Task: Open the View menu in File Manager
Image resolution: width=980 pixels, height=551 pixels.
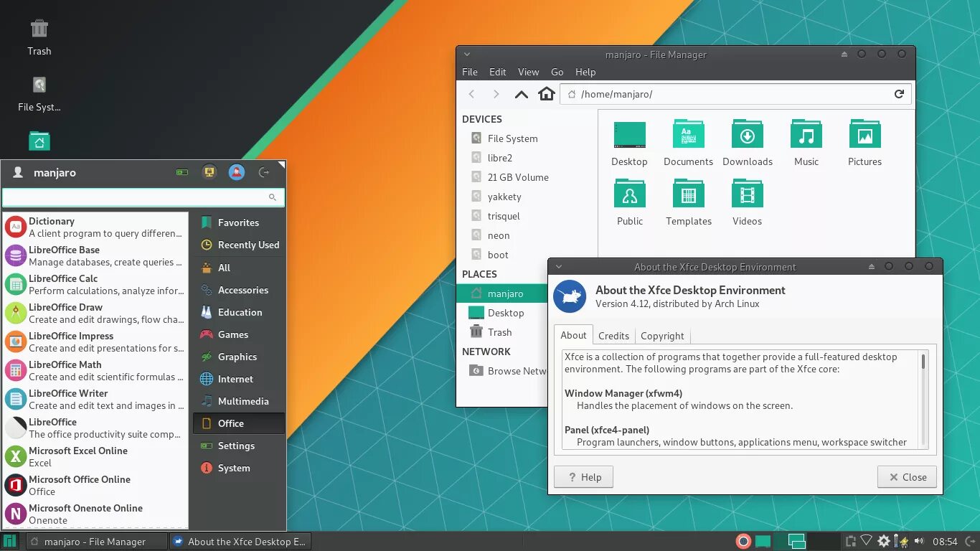Action: click(528, 72)
